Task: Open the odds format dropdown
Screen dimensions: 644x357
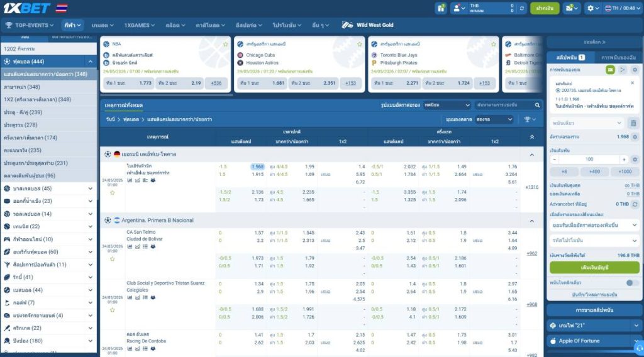Action: (447, 105)
